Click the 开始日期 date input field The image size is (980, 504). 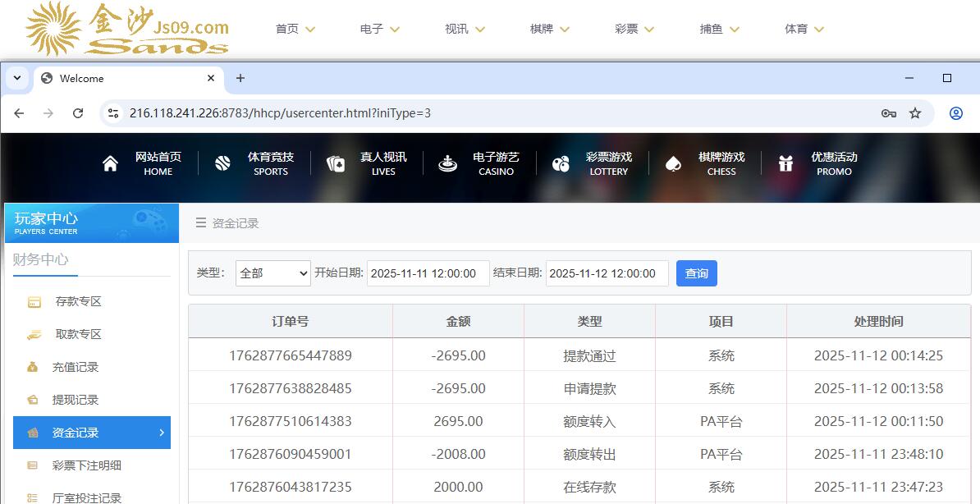(x=428, y=273)
